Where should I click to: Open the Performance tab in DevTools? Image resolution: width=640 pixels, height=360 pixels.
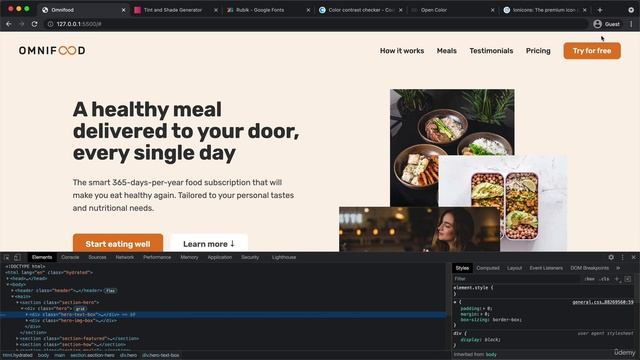pyautogui.click(x=157, y=257)
